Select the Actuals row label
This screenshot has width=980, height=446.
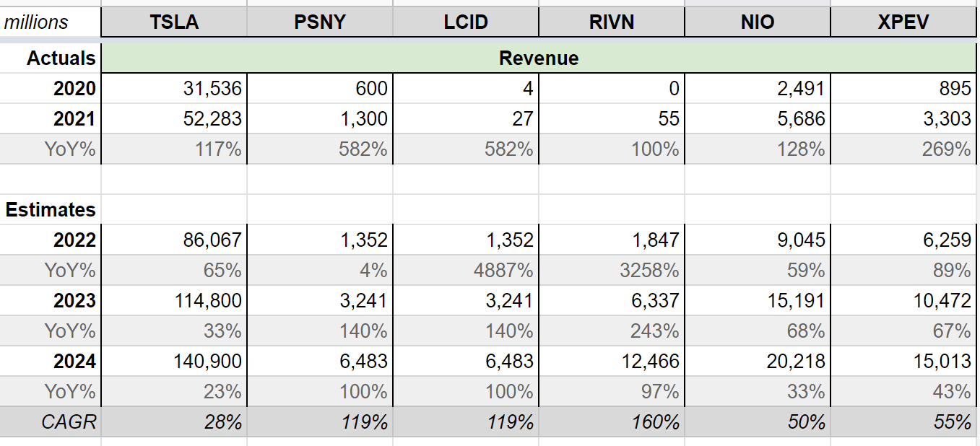(x=51, y=58)
